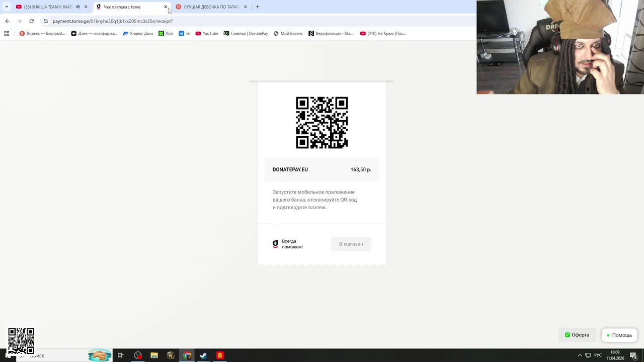
Task: Open the clock showing 18:09
Action: pyautogui.click(x=615, y=355)
